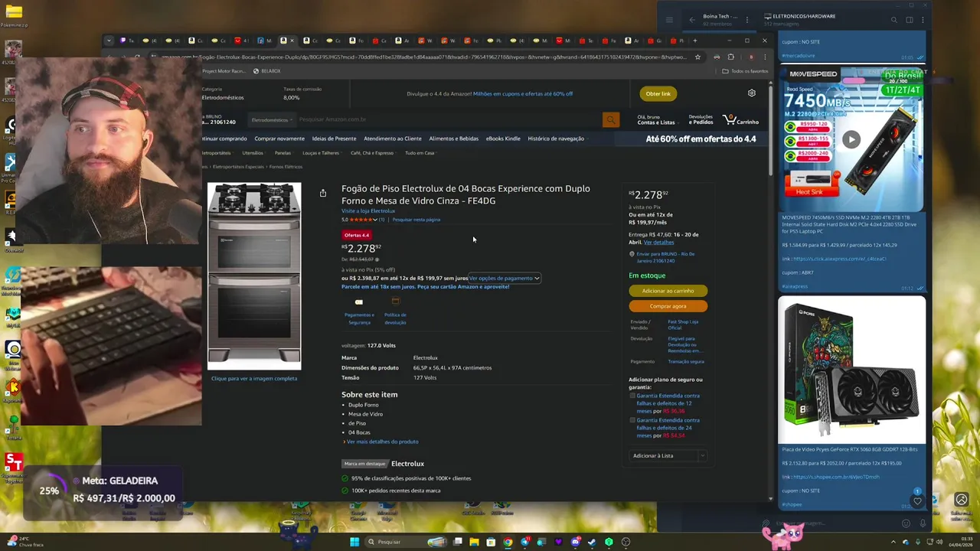Open Chrome tab list dropdown arrow

click(109, 41)
